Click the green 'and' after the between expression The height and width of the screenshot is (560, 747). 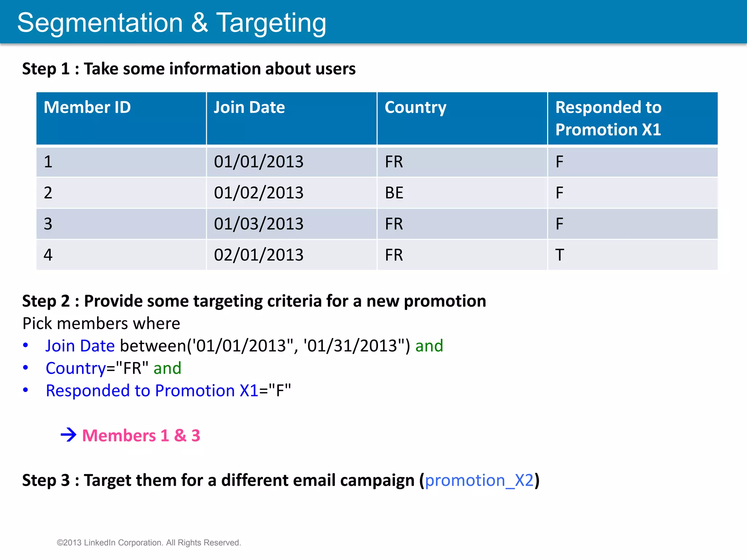429,346
